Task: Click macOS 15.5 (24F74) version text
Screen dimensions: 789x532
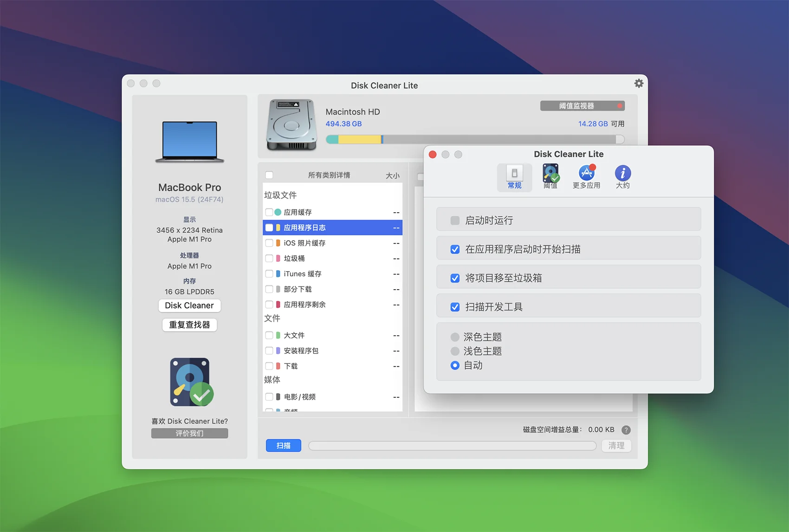Action: click(x=189, y=200)
